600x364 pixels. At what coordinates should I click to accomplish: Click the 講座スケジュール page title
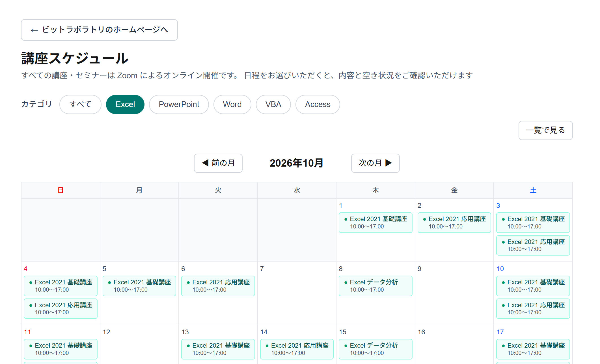tap(75, 58)
